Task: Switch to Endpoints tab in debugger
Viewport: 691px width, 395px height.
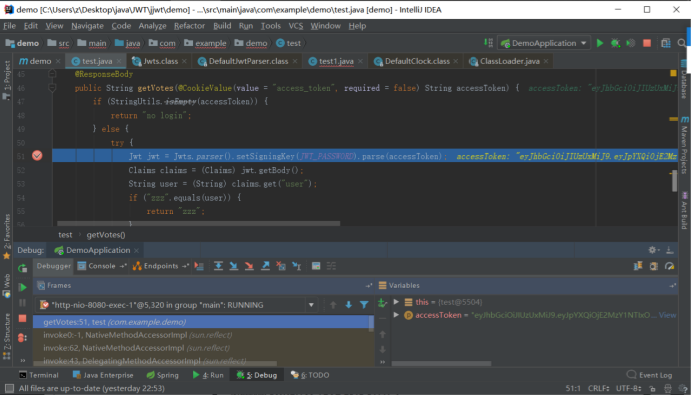Action: coord(161,266)
